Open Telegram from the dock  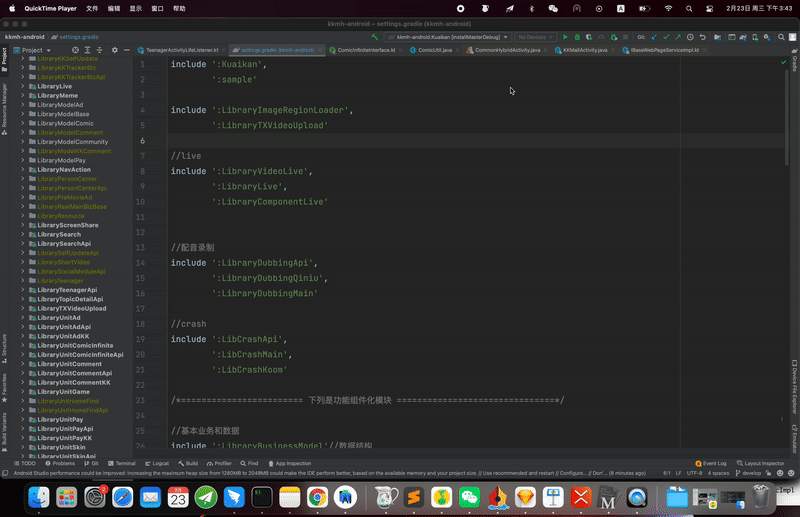click(x=206, y=497)
